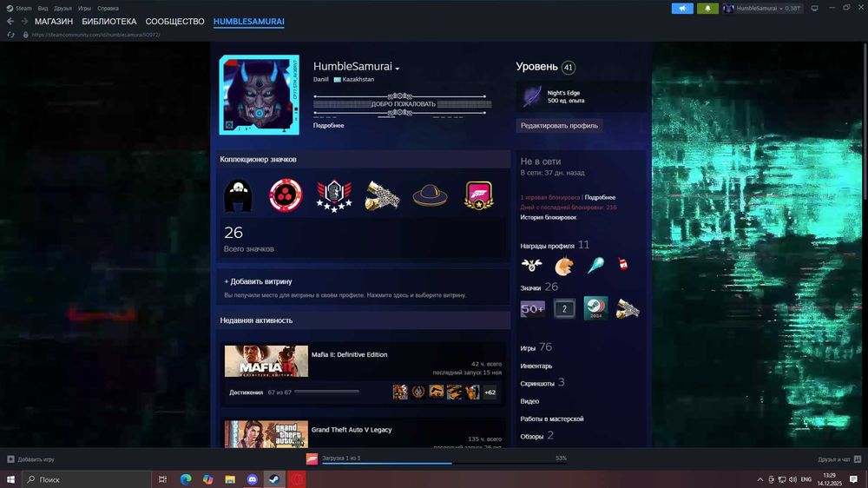The image size is (868, 488).
Task: Open the bullet badge in sidebar
Action: tap(628, 309)
